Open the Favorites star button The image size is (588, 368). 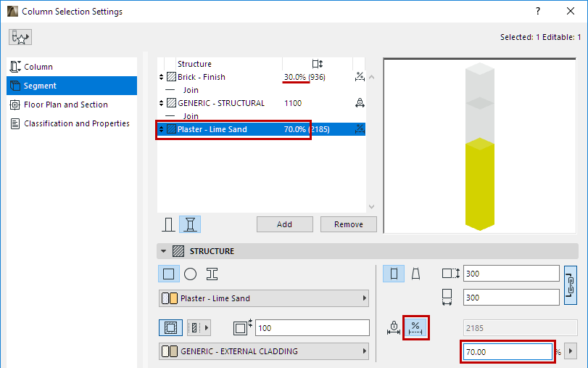tap(20, 37)
